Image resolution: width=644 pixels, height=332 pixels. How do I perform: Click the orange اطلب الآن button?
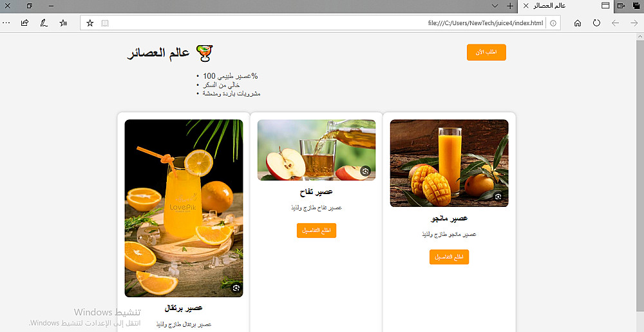coord(486,52)
